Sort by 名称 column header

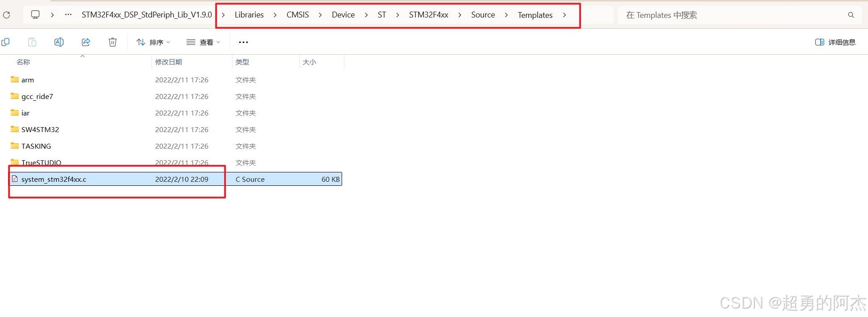(x=23, y=62)
